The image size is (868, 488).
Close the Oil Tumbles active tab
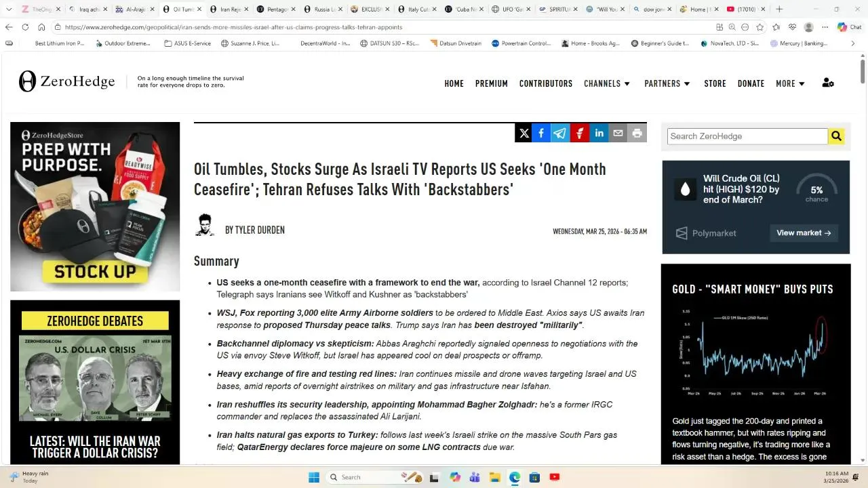[199, 9]
